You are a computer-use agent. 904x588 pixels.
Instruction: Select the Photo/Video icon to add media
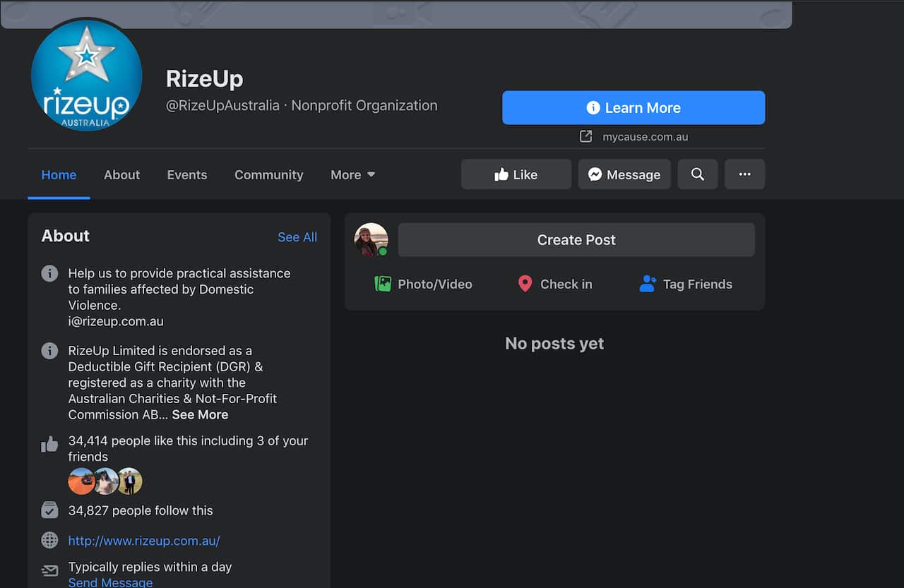pos(383,283)
